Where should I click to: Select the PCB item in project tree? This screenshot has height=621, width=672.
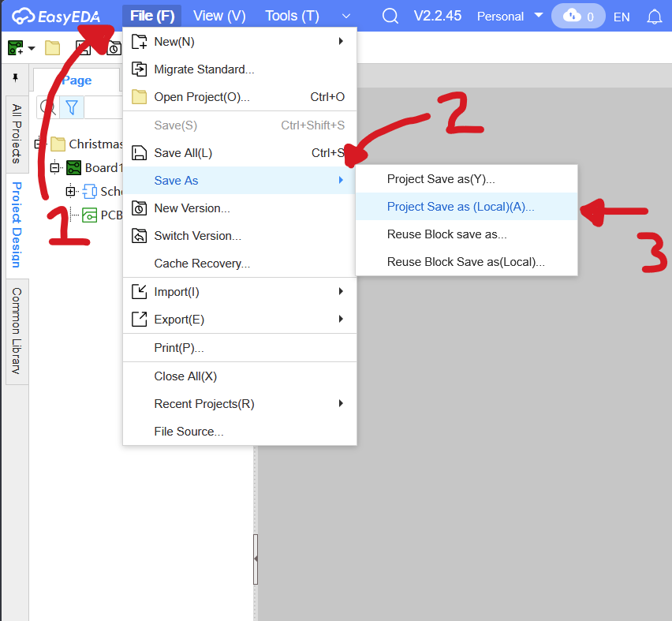click(x=110, y=215)
